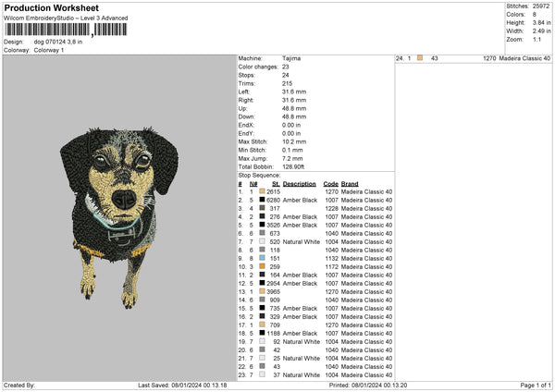This screenshot has width=555, height=392.
Task: Click the Description column header
Action: (x=300, y=183)
